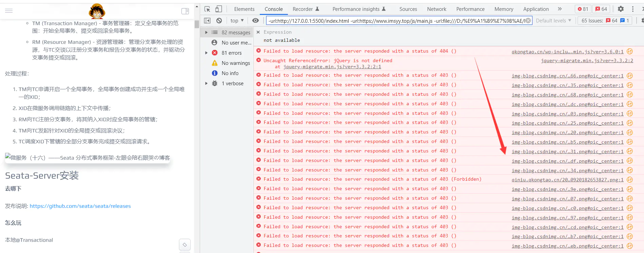644x253 pixels.
Task: Switch to the Network tab
Action: pos(436,9)
